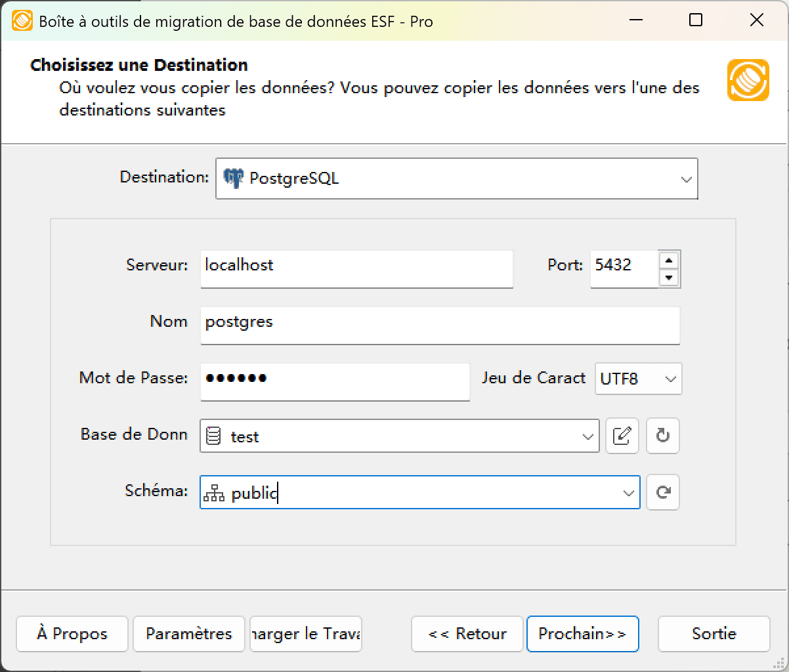Click inside the Serveur input showing localhost
This screenshot has height=672, width=789.
(356, 269)
